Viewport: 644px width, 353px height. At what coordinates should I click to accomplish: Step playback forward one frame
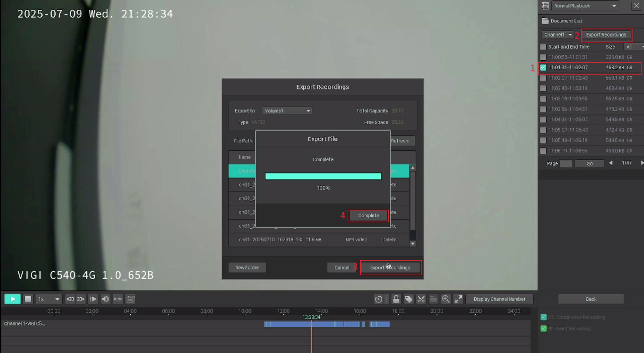click(93, 299)
